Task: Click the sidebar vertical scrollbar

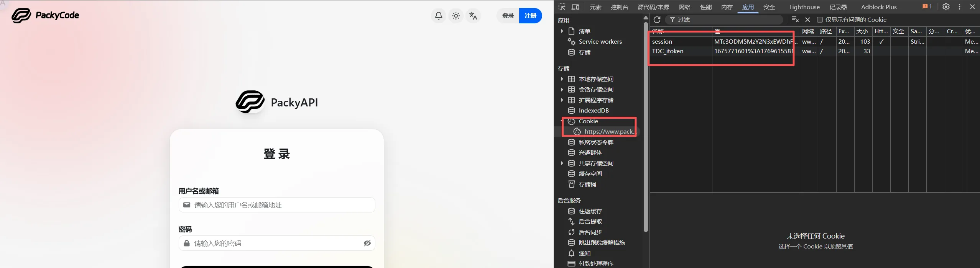Action: point(646,126)
